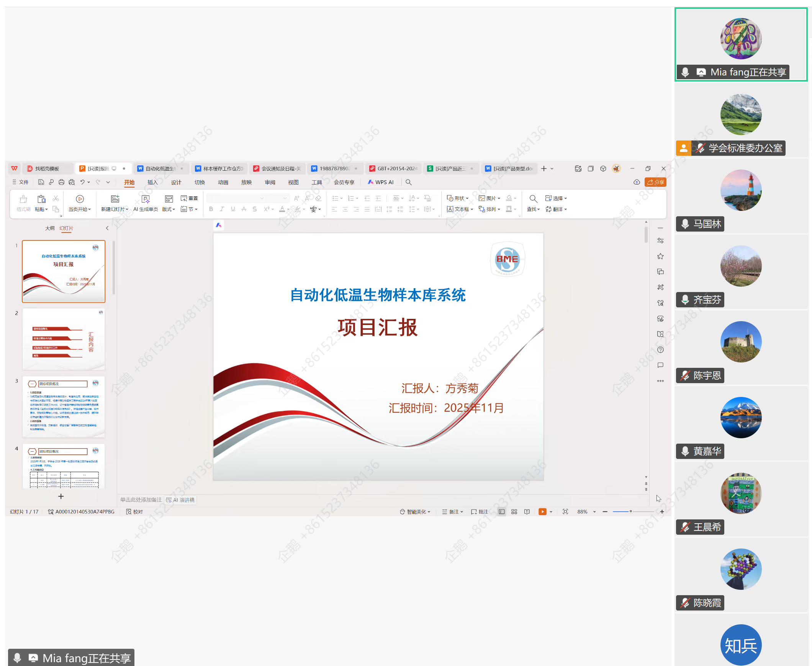Click the orange slideshow play button in status bar
The image size is (812, 666).
(x=542, y=511)
